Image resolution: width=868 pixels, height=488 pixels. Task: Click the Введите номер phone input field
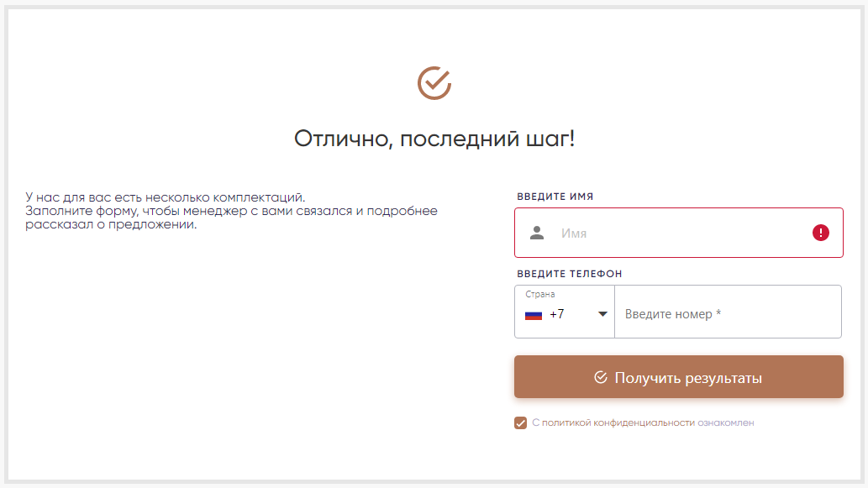click(727, 314)
